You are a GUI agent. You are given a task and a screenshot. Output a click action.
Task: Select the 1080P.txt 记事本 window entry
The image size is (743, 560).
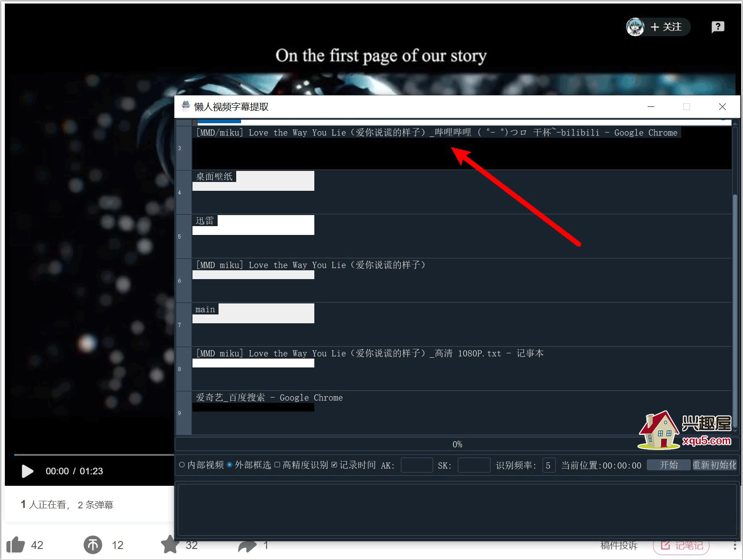tap(462, 369)
